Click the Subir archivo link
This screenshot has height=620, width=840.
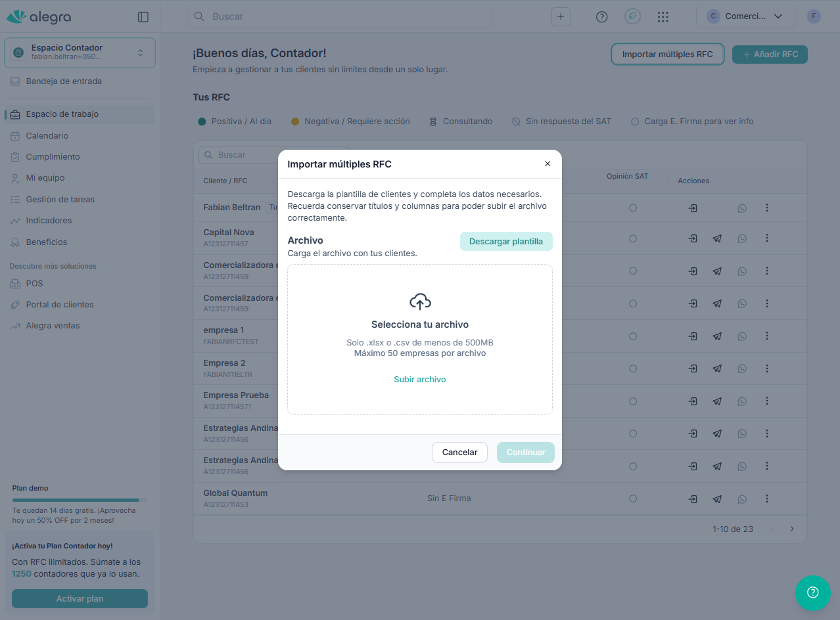(x=420, y=380)
